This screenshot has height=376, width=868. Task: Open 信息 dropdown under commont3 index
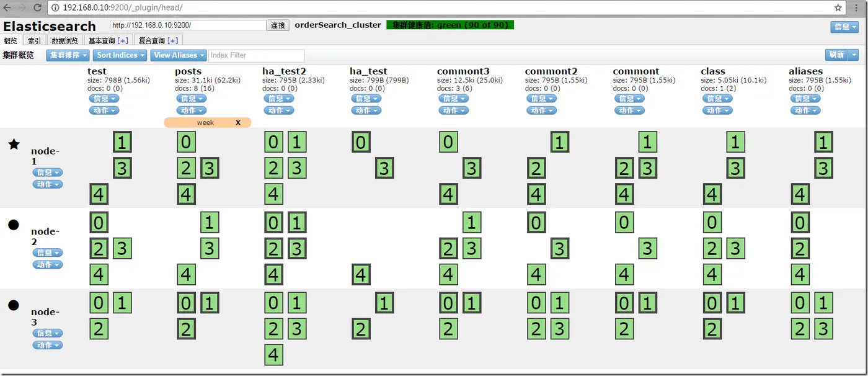(x=454, y=99)
